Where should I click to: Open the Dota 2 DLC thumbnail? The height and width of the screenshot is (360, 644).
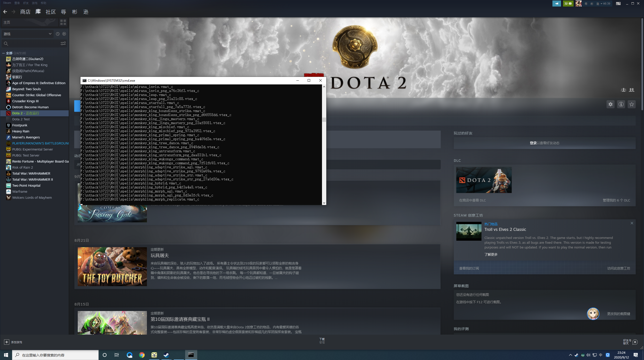[484, 180]
